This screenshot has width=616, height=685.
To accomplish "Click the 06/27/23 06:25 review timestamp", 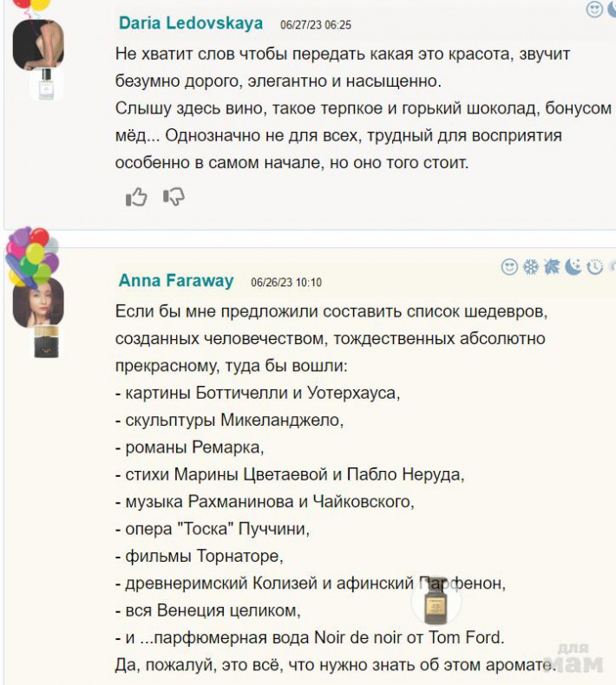I will pyautogui.click(x=316, y=24).
